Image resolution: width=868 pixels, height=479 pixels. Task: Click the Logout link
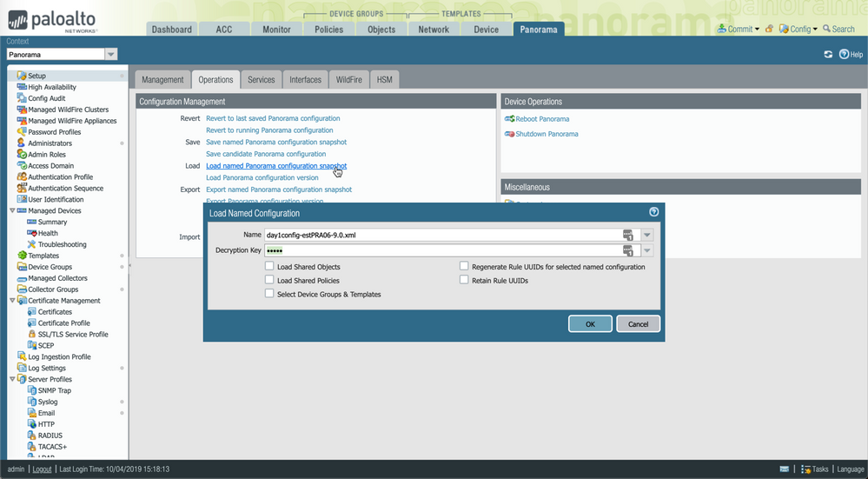click(x=42, y=469)
